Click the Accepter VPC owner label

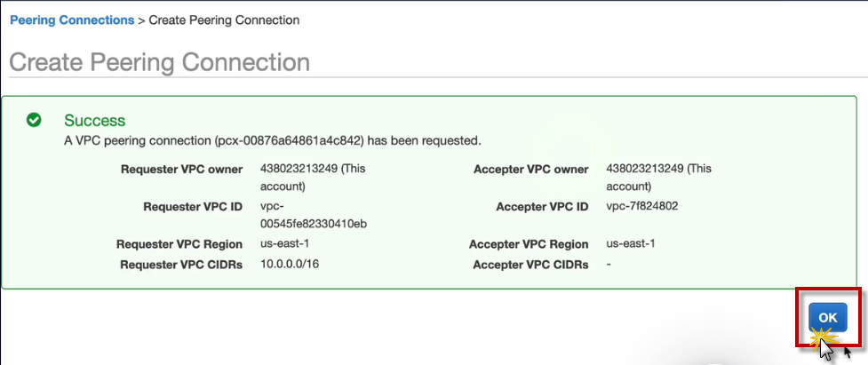click(531, 169)
